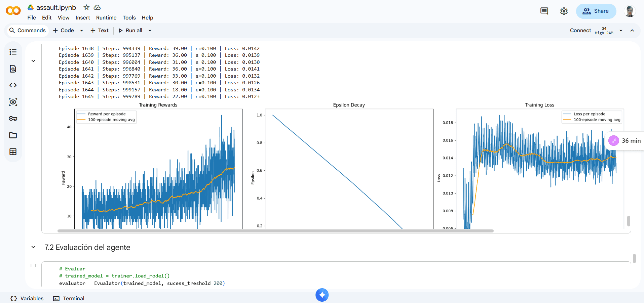Click the run cell bracket for evaluation code
The image size is (644, 303).
[33, 265]
